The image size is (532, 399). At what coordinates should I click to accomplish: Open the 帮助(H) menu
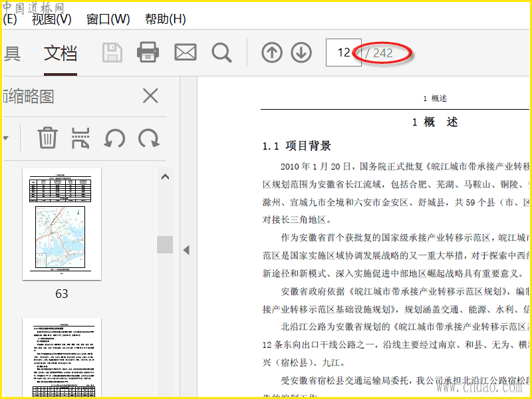coord(165,19)
